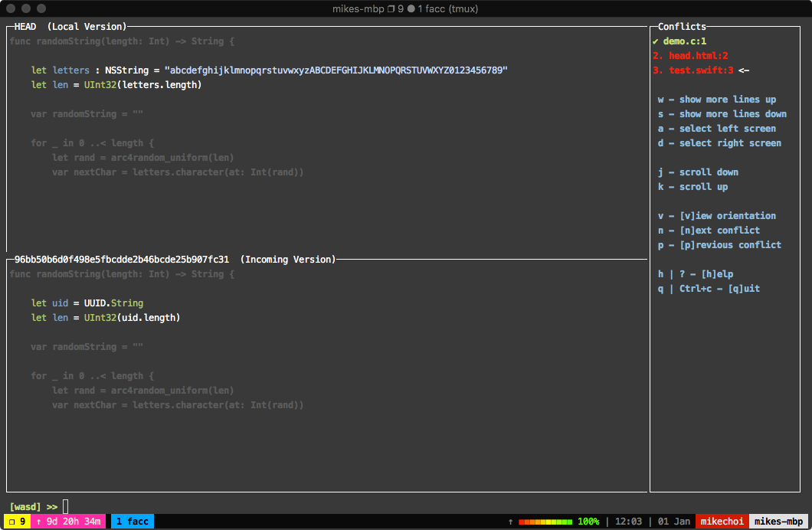Select the test.swift:3 conflict entry
The width and height of the screenshot is (812, 530).
pos(693,70)
